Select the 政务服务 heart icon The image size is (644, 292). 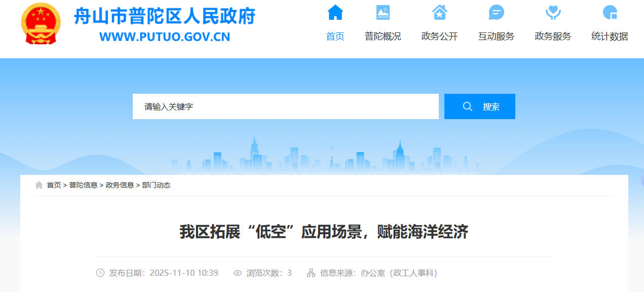click(x=552, y=12)
